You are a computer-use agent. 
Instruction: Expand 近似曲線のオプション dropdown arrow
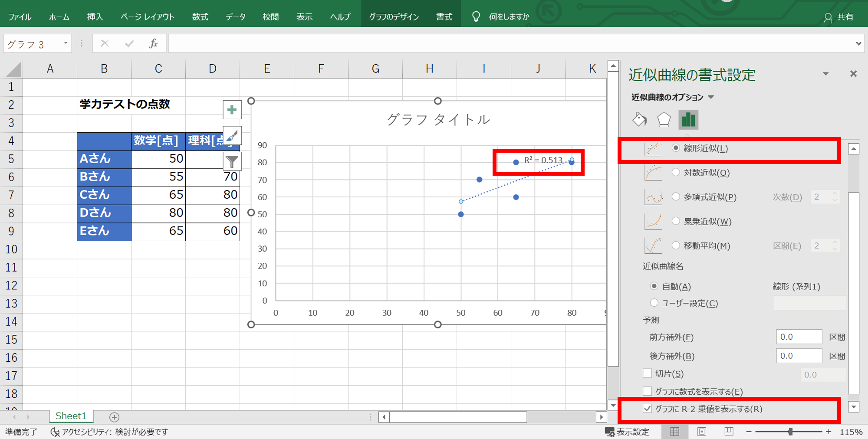pos(711,97)
